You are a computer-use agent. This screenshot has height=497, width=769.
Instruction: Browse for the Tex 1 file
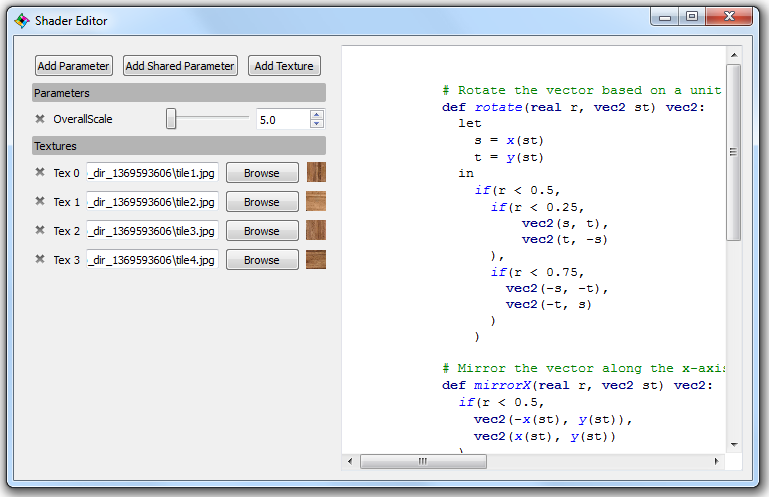[262, 202]
